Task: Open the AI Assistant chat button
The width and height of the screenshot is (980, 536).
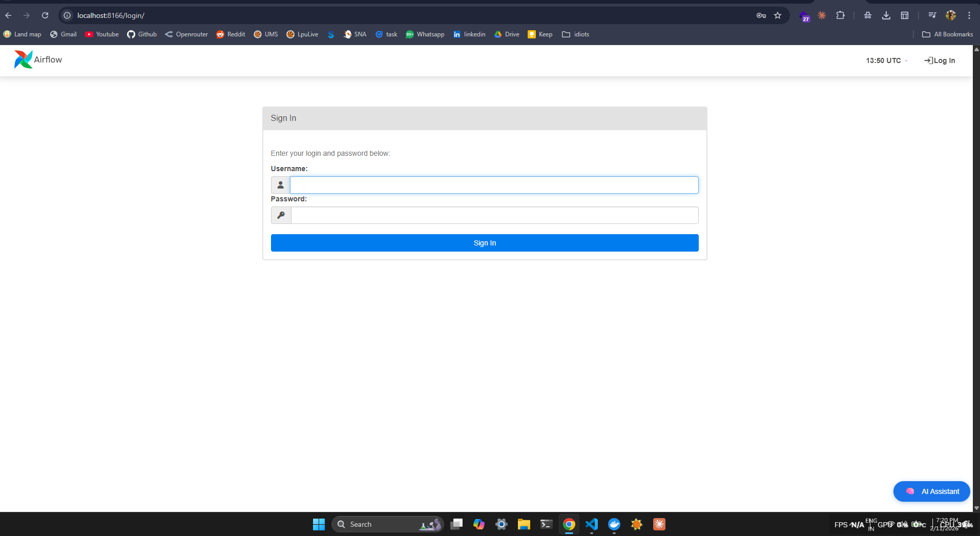Action: 931,491
